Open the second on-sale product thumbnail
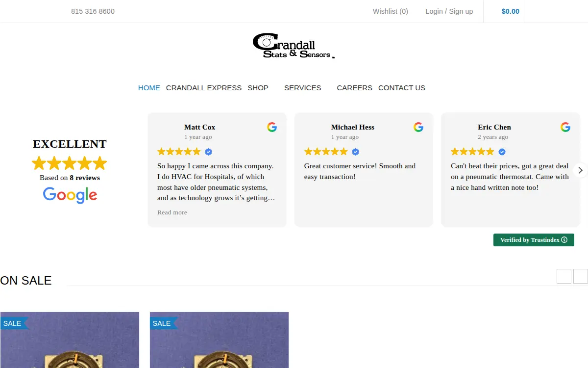 pos(219,340)
